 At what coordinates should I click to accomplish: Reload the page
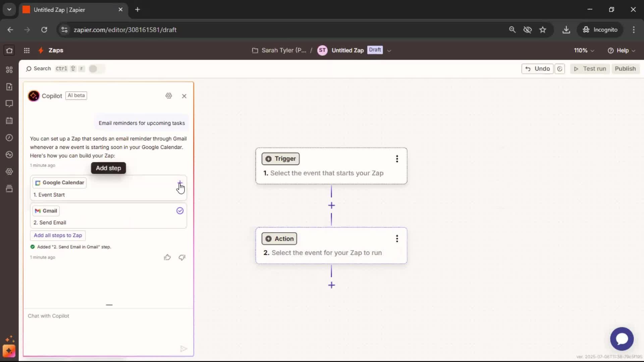(44, 30)
